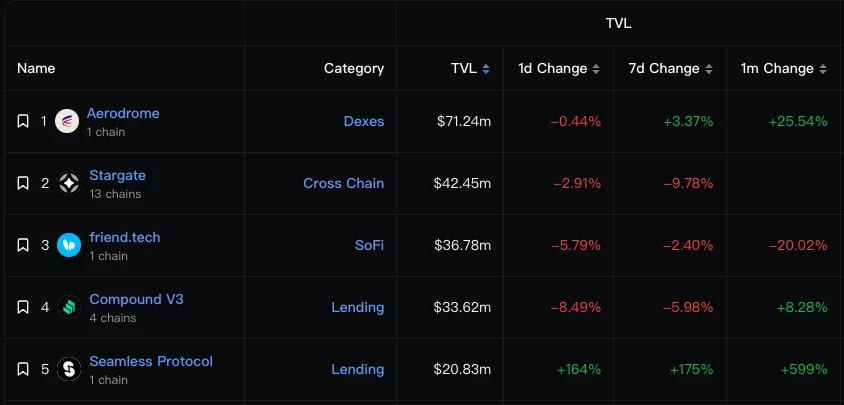This screenshot has width=844, height=405.
Task: Open the Aerodrome protocol link
Action: click(123, 113)
